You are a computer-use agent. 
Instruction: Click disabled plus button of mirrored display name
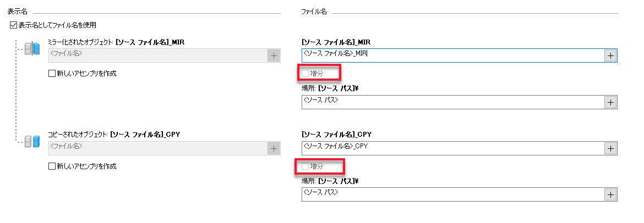pos(274,55)
